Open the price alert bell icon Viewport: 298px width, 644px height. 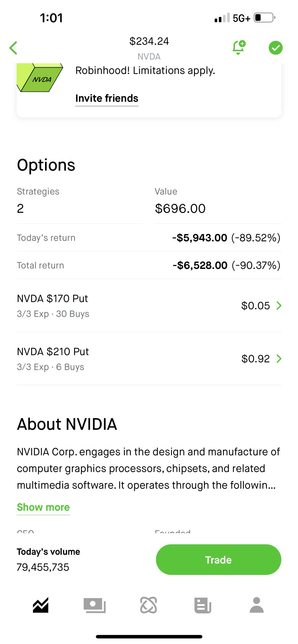click(x=238, y=48)
